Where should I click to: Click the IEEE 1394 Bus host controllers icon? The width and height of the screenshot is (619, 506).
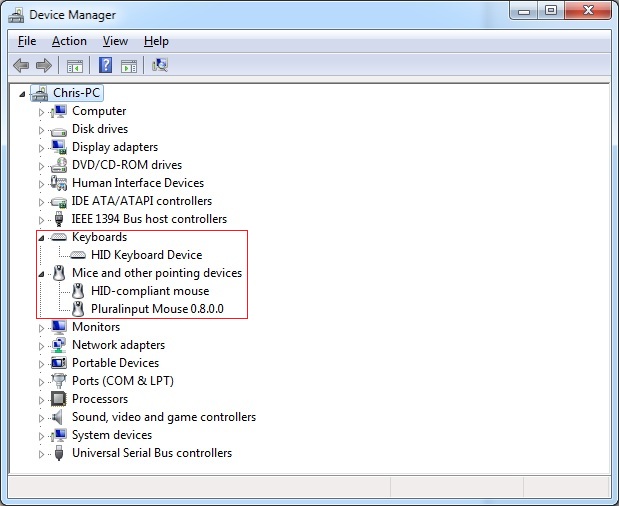tap(59, 219)
